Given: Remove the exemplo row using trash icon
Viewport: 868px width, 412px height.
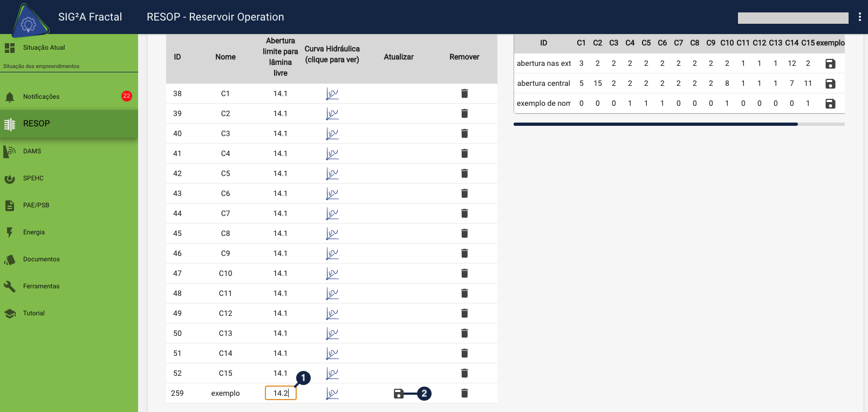Looking at the screenshot, I should (464, 393).
